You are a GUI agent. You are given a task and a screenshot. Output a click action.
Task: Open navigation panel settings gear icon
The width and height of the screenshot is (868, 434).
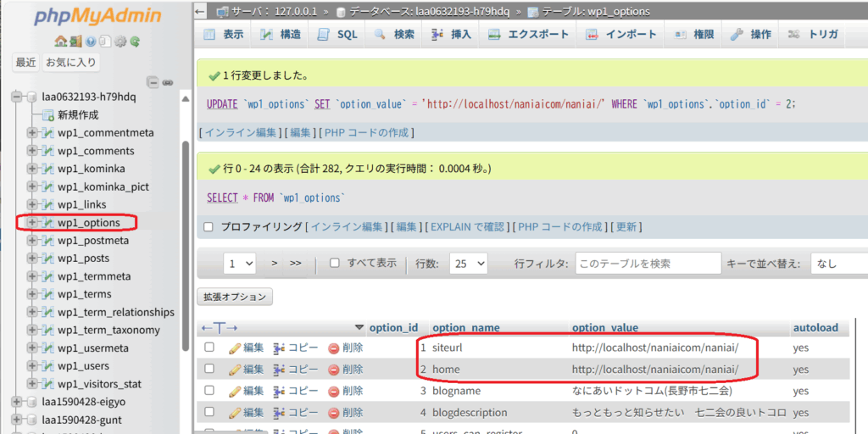point(120,41)
